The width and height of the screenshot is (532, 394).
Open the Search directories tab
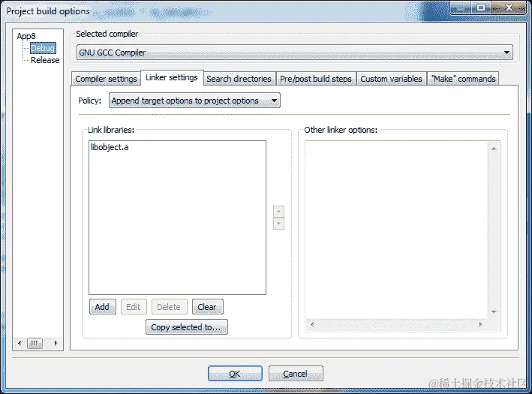point(239,79)
